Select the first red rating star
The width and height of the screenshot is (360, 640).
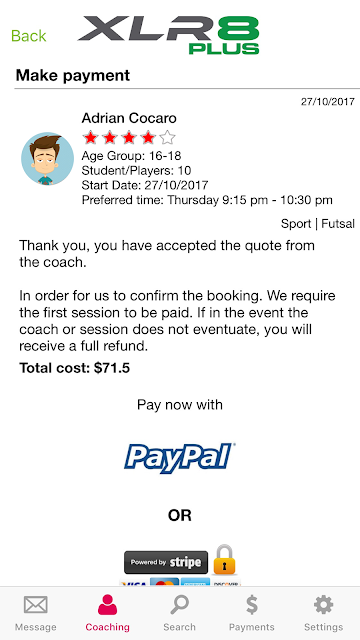pyautogui.click(x=90, y=138)
